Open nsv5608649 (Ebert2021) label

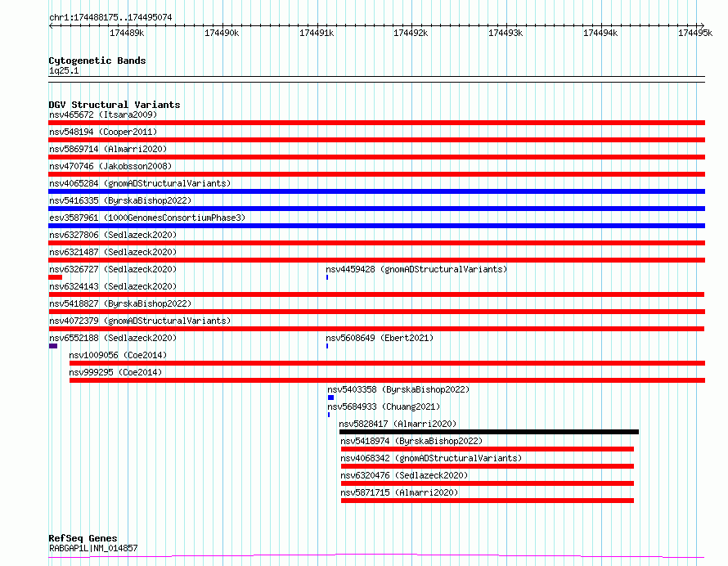pos(380,338)
